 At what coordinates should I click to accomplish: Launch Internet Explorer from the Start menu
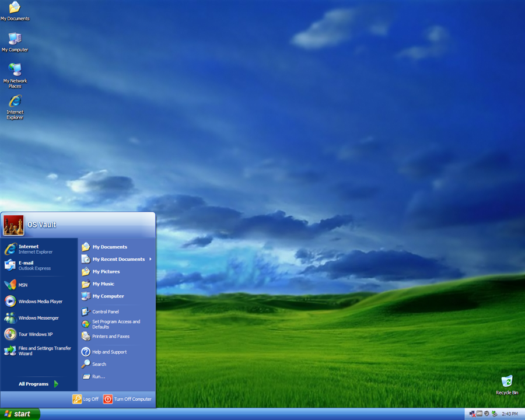[39, 249]
